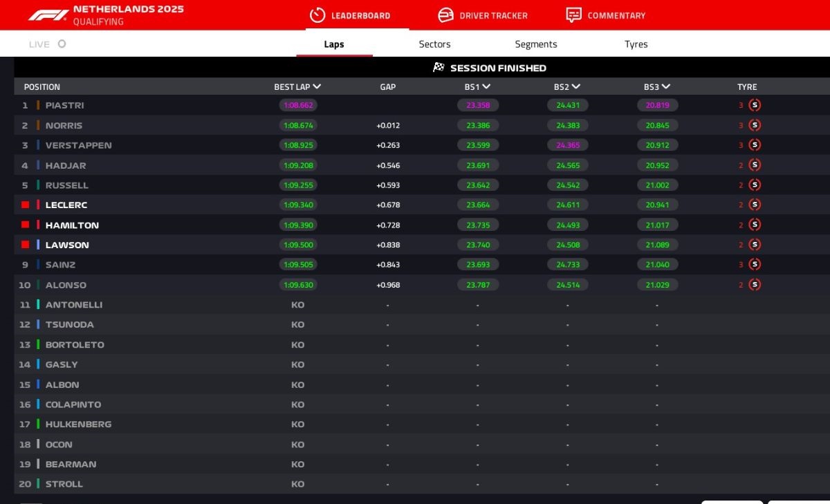The width and height of the screenshot is (830, 504).
Task: Select Verstappen's driver name
Action: (78, 145)
